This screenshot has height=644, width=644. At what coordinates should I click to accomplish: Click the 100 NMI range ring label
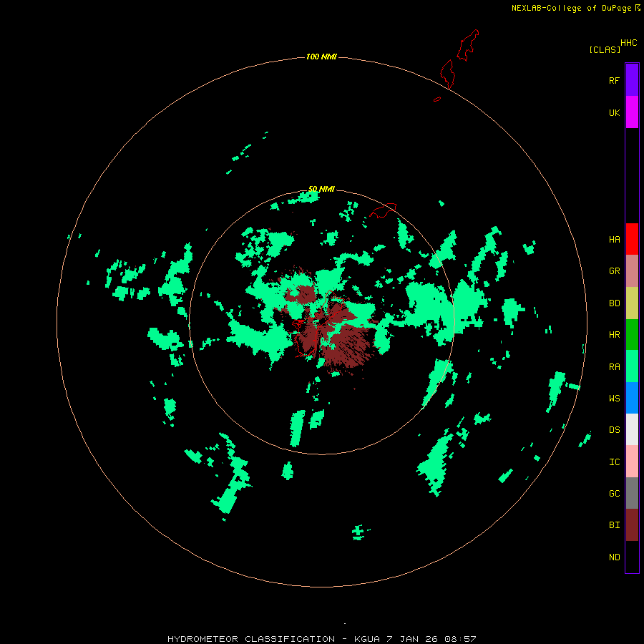coord(321,57)
